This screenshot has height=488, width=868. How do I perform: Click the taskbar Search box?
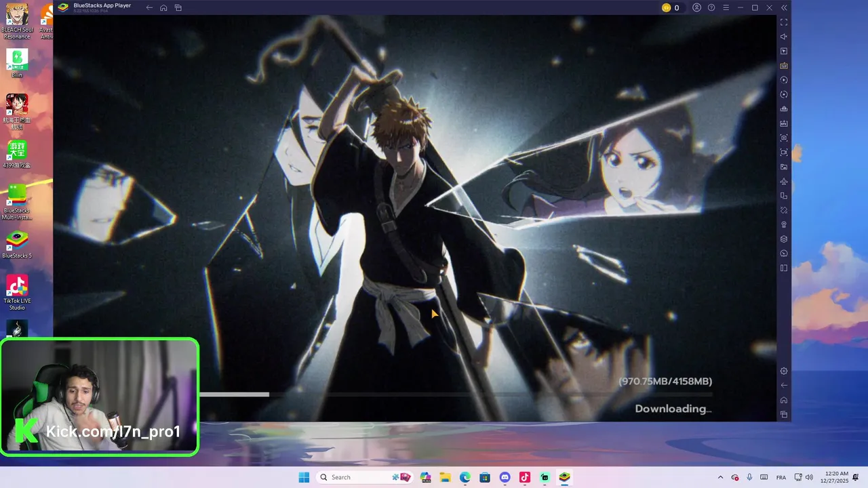coord(365,477)
